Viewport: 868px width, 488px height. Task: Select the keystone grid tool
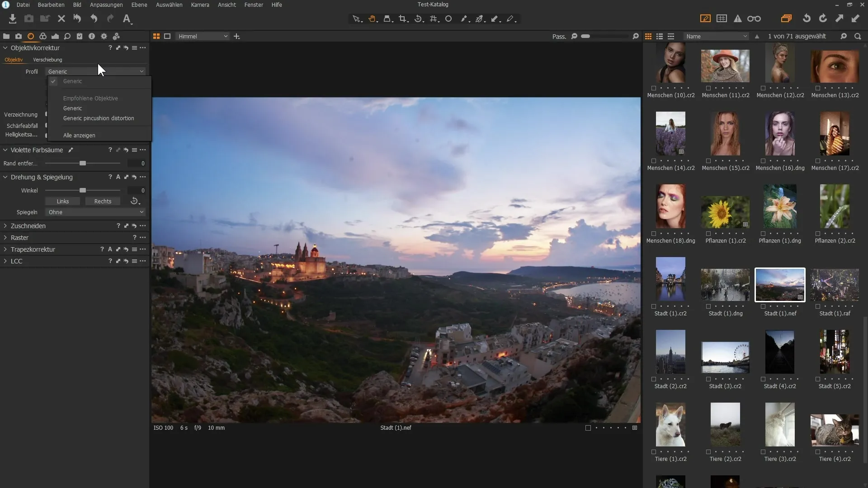pyautogui.click(x=434, y=19)
